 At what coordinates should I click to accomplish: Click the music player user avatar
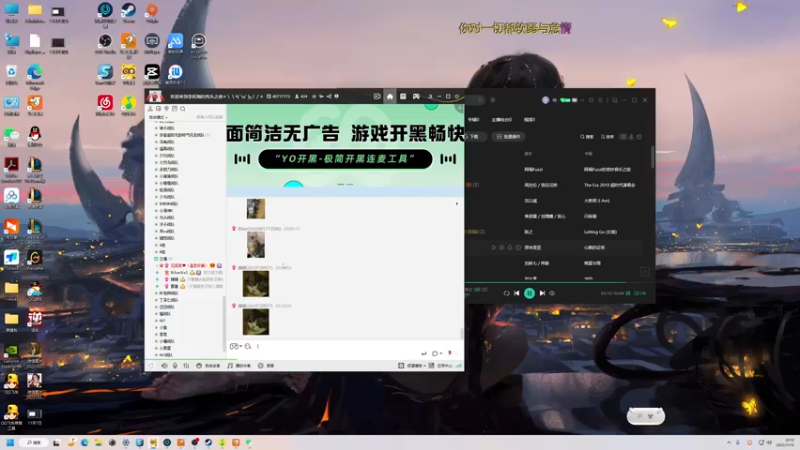coord(545,100)
